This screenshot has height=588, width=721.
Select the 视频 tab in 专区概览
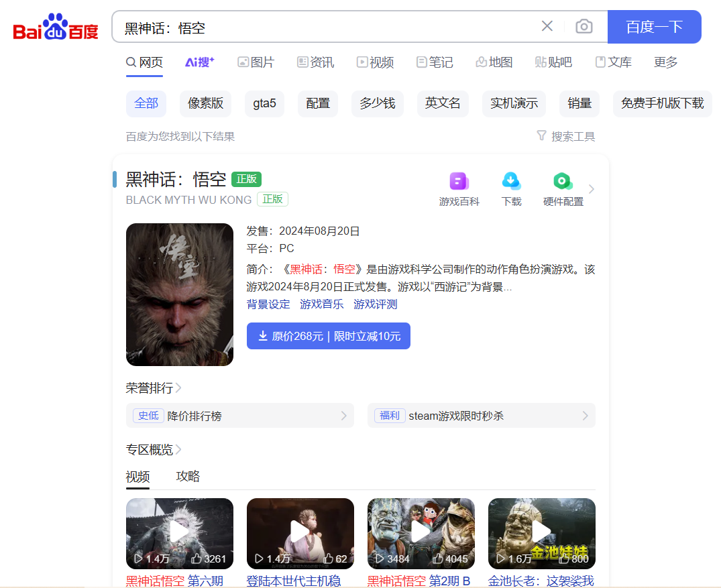[137, 477]
